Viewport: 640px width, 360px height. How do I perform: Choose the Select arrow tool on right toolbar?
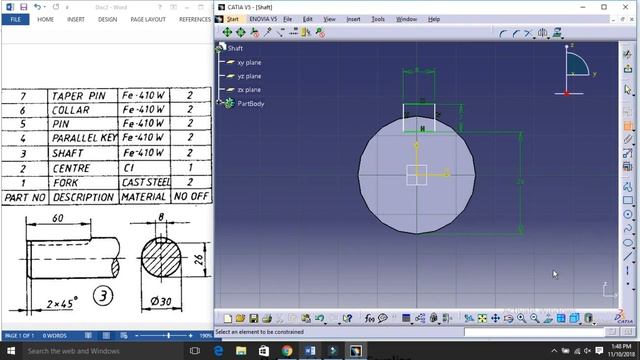click(628, 89)
